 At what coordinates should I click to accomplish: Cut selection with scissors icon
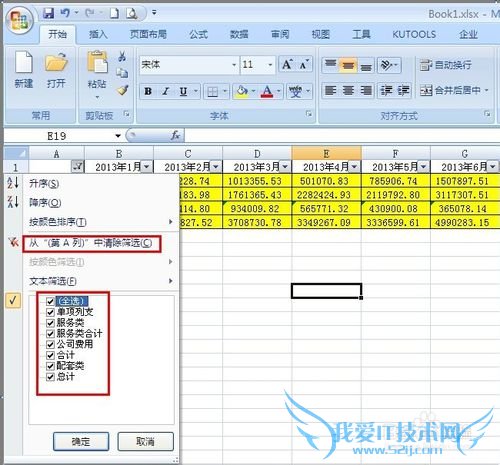click(x=122, y=56)
